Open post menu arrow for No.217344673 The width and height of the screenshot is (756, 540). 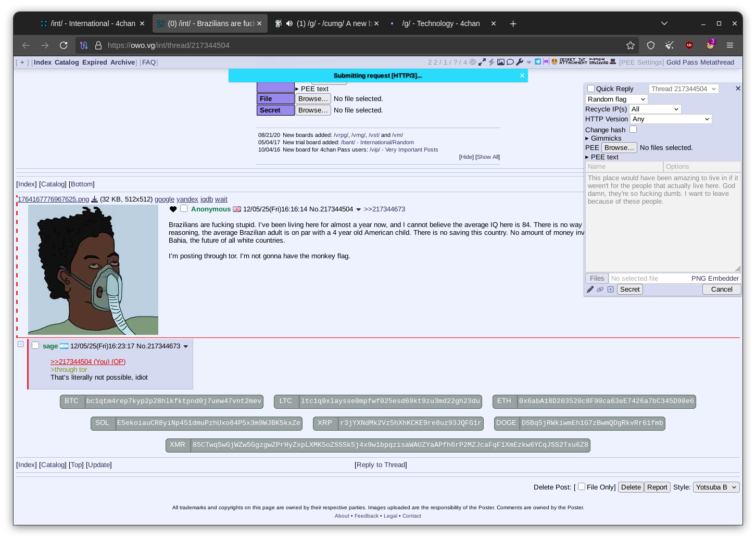tap(186, 347)
